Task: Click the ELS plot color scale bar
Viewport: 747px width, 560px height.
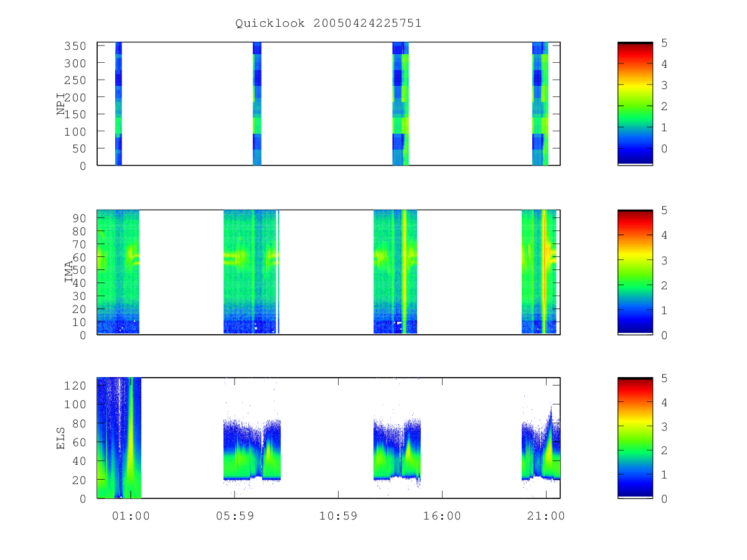Action: (x=635, y=437)
